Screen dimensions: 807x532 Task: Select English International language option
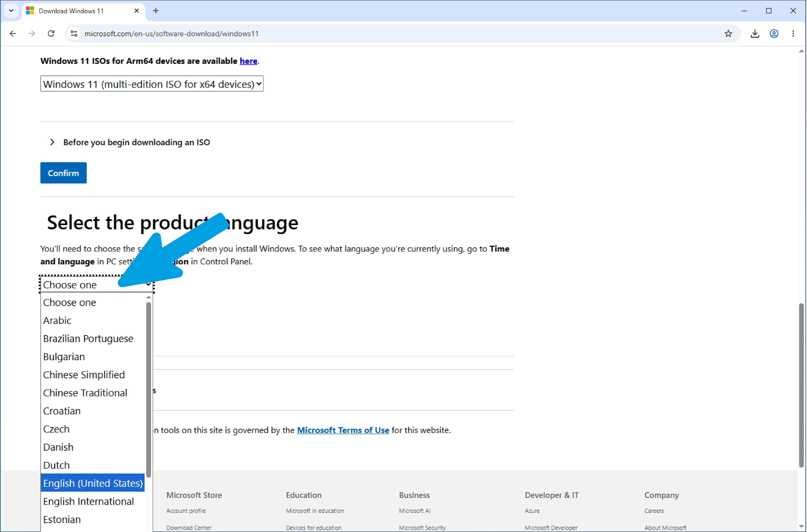click(x=93, y=501)
